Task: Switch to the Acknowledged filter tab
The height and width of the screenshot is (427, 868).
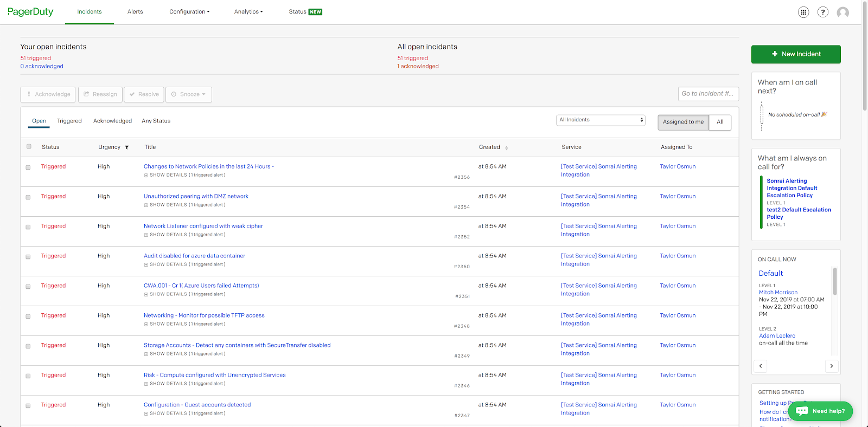Action: [112, 121]
